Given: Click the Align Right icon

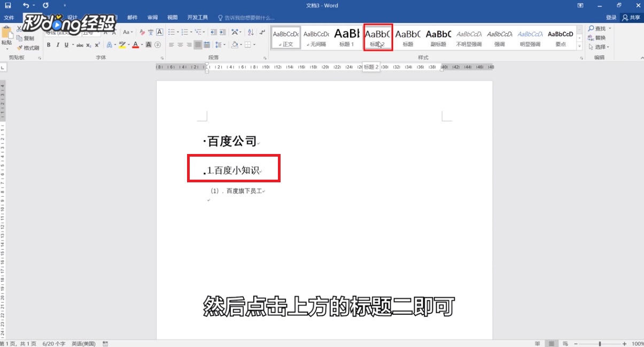Looking at the screenshot, I should (x=189, y=45).
